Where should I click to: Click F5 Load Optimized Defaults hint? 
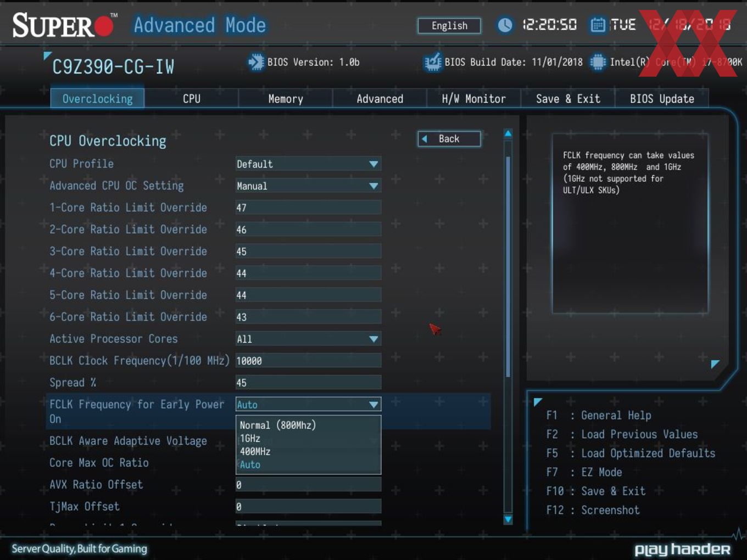coord(631,453)
